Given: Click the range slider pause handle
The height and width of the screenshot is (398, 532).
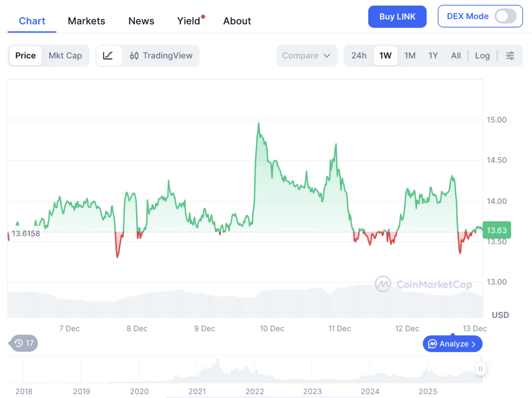Looking at the screenshot, I should tap(480, 369).
